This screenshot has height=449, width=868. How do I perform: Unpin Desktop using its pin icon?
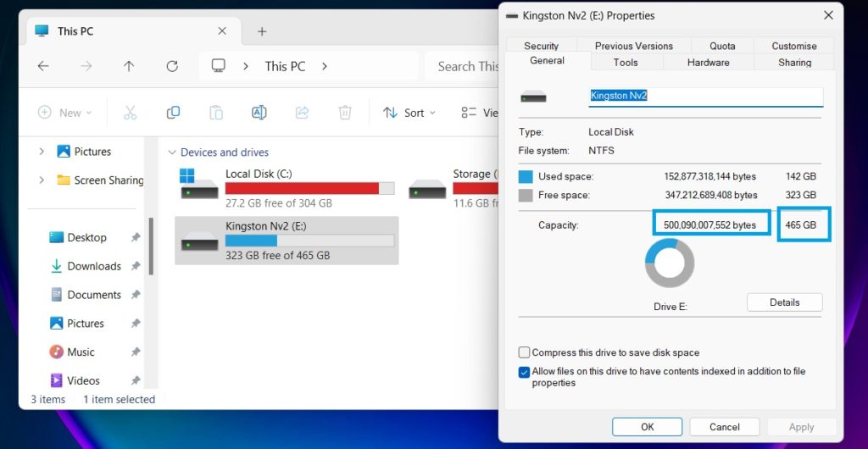(135, 237)
